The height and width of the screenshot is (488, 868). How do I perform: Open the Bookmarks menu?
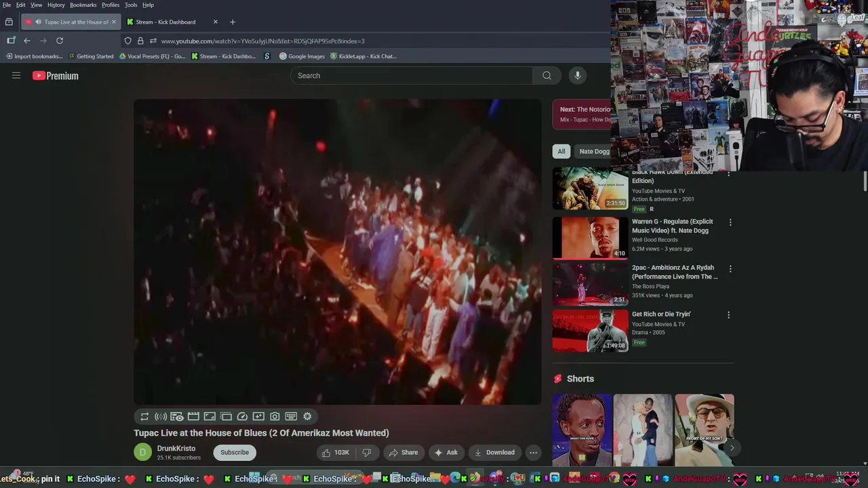83,5
